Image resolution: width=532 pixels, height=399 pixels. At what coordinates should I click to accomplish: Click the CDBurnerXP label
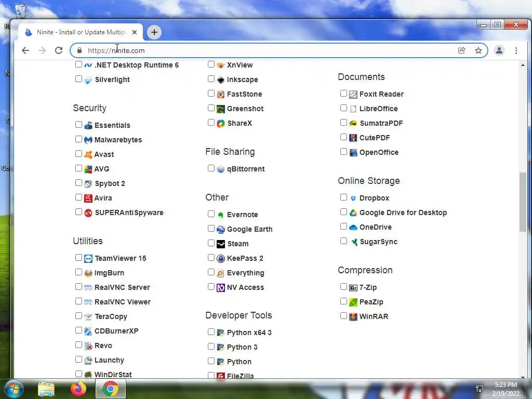(x=116, y=331)
